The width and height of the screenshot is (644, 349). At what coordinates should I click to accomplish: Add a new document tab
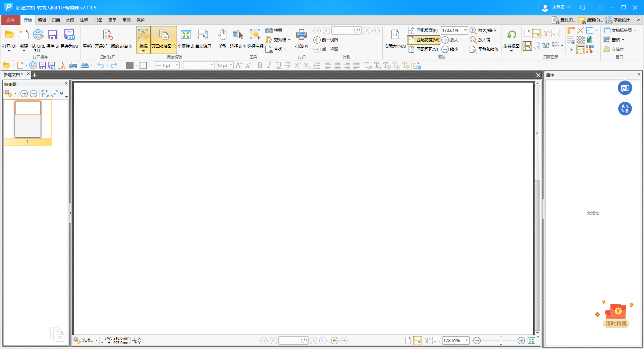[35, 75]
